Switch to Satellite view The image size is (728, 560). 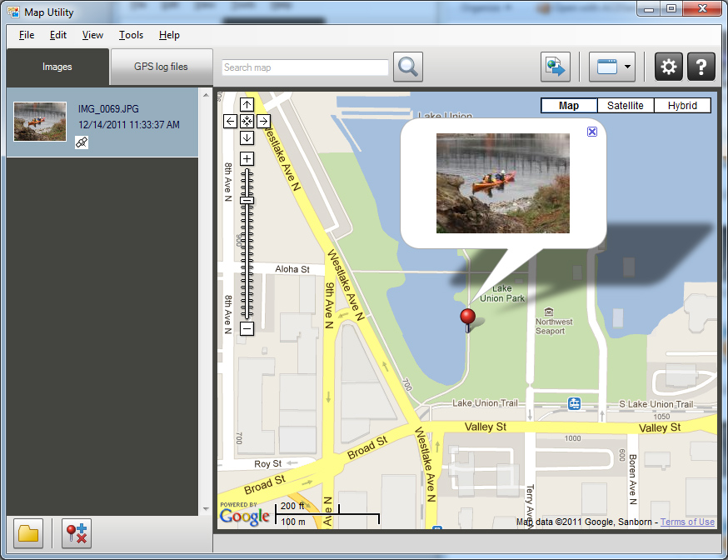(626, 105)
